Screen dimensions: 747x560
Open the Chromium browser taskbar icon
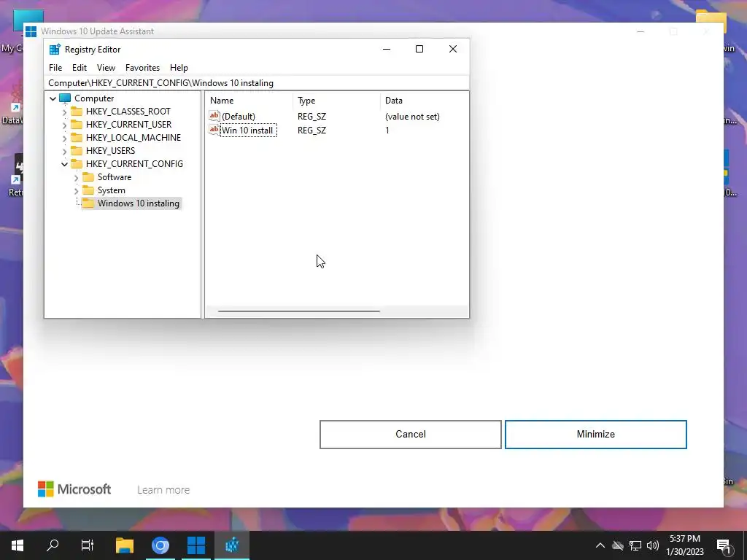pyautogui.click(x=160, y=545)
